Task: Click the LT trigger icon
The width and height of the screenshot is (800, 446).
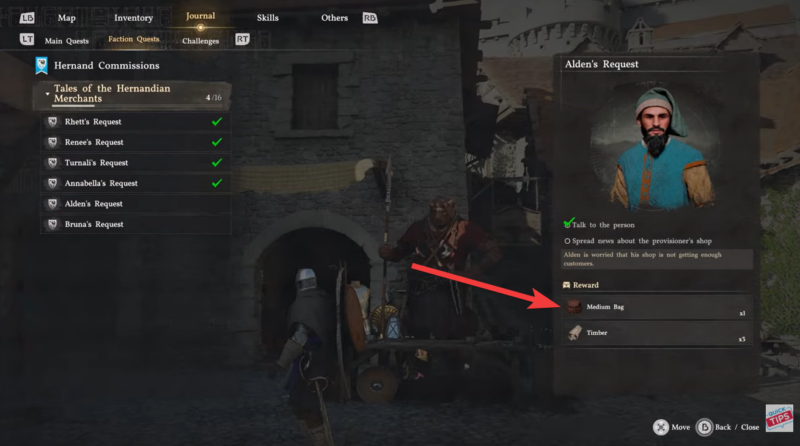Action: click(27, 39)
